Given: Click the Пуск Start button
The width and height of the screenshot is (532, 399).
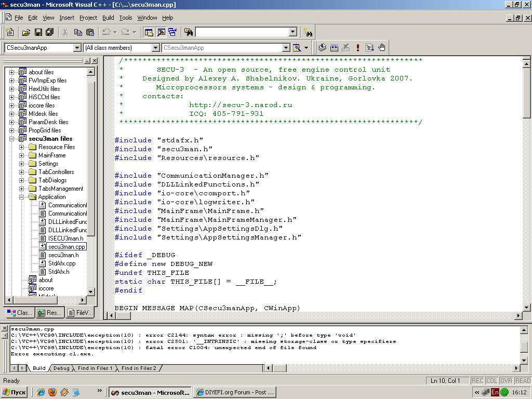Looking at the screenshot, I should [15, 392].
